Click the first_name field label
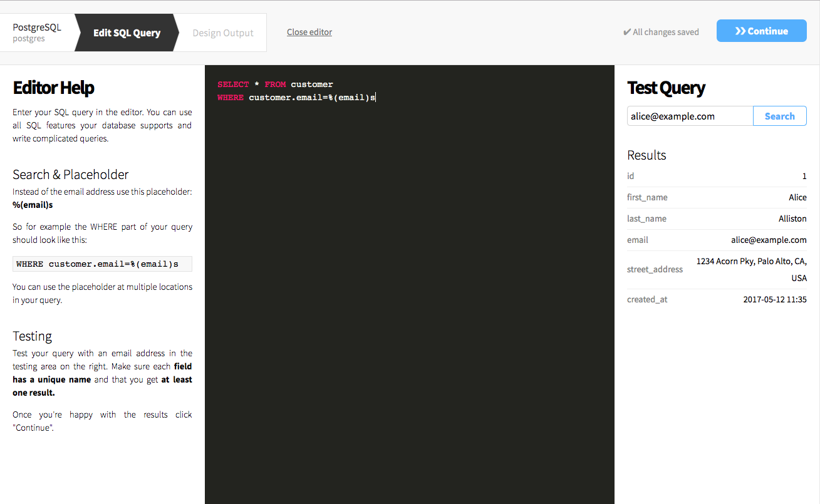Viewport: 820px width, 504px height. coord(647,197)
